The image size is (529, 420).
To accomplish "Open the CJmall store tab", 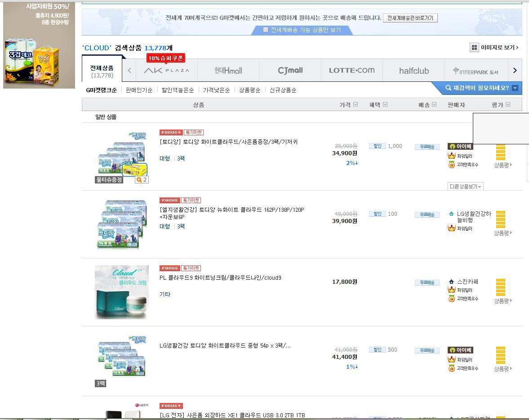I will pyautogui.click(x=290, y=71).
